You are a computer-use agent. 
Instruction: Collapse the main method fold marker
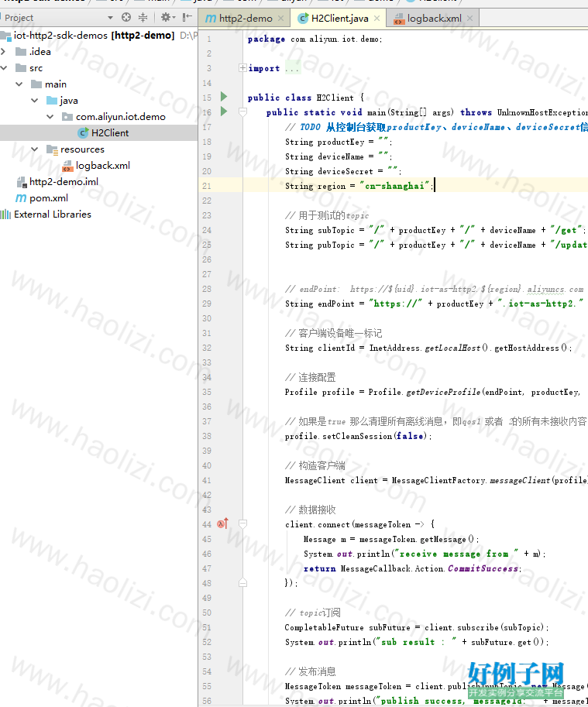click(242, 112)
